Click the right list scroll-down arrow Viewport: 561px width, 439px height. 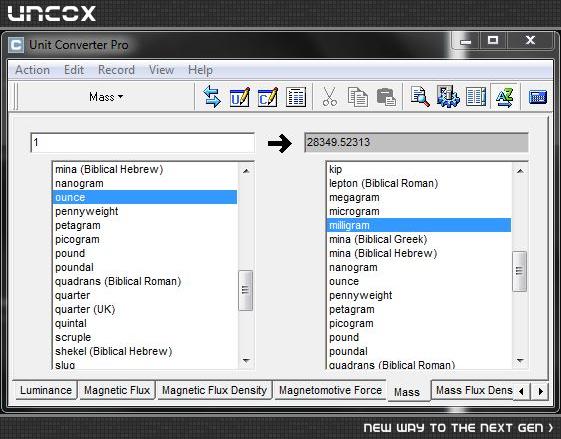[x=520, y=360]
